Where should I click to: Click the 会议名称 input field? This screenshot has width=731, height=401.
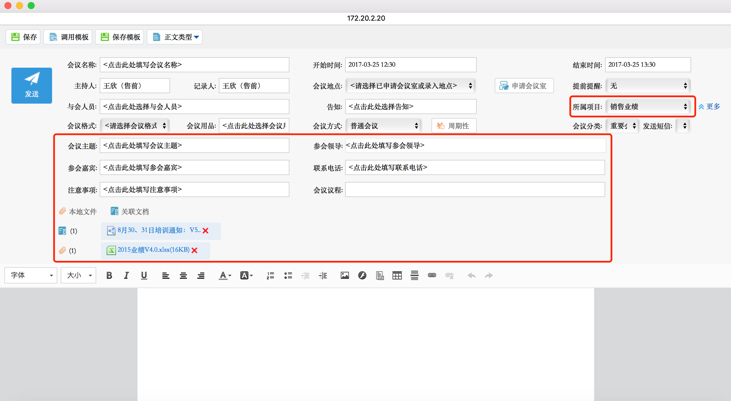194,65
